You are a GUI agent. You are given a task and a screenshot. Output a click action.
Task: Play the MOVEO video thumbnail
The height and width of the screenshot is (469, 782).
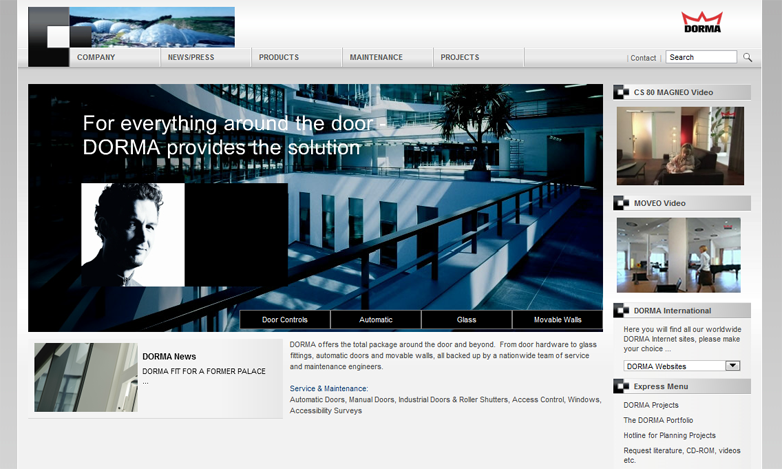click(x=679, y=255)
